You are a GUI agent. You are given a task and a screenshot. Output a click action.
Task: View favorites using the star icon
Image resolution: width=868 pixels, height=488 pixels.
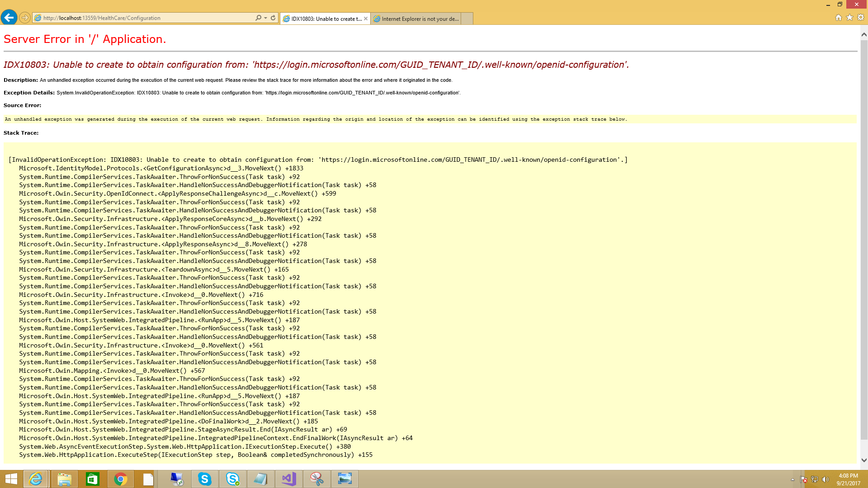[849, 18]
